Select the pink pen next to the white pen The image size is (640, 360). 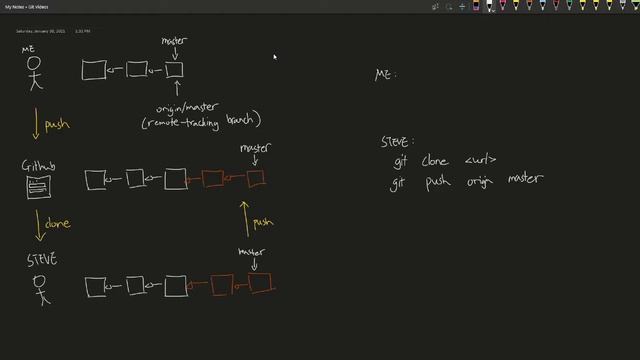[502, 6]
